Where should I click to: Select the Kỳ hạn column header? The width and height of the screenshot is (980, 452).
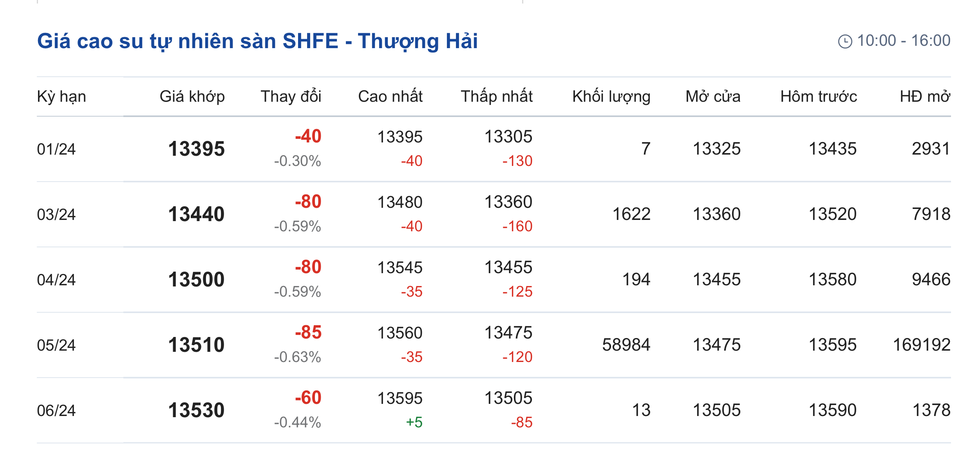61,97
